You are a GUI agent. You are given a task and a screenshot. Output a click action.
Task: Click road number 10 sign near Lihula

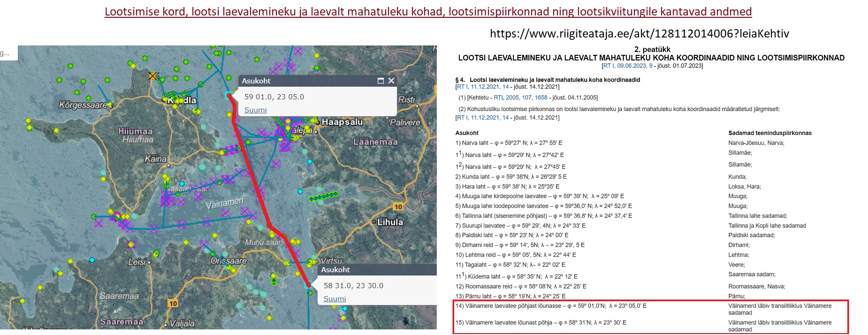click(398, 207)
